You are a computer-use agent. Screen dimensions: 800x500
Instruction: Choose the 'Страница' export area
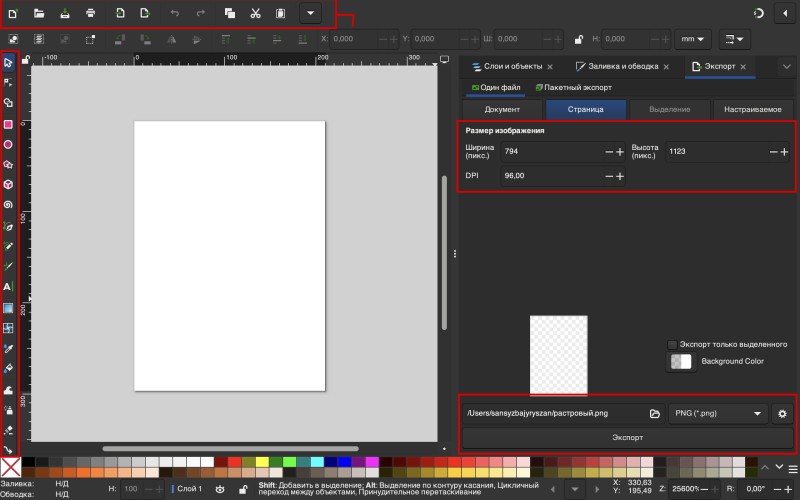coord(586,110)
